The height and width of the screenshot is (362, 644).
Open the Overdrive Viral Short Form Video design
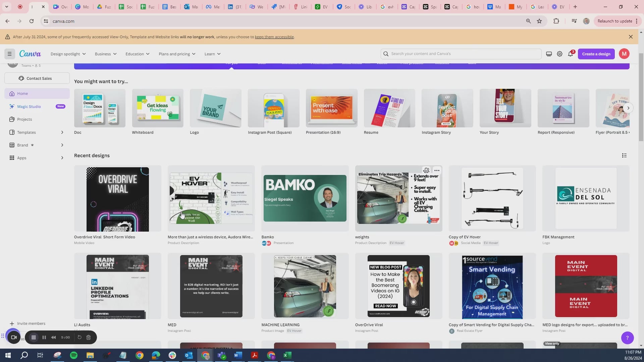pos(117,198)
